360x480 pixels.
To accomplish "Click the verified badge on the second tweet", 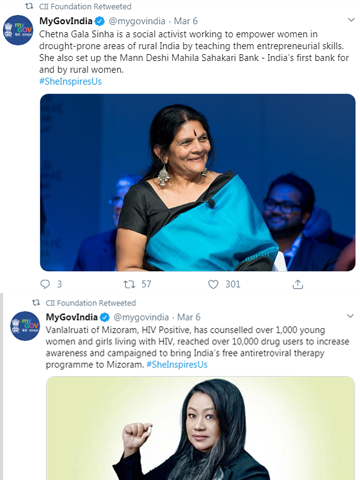I will coord(105,317).
